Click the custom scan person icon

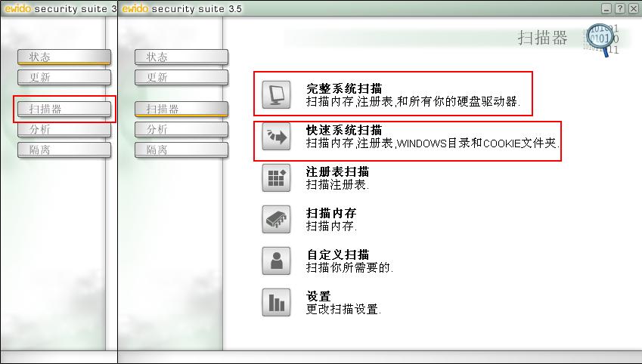tap(276, 261)
